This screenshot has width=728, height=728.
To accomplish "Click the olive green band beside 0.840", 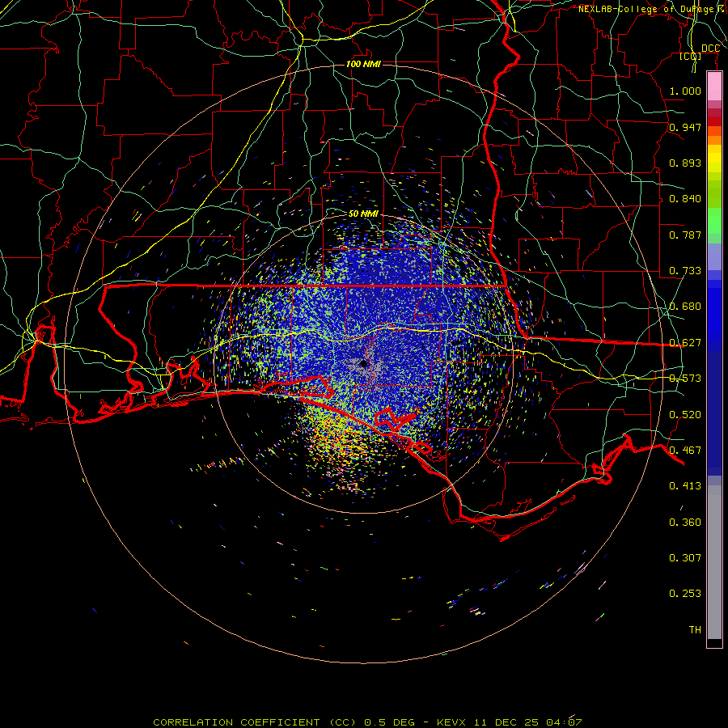I will pos(714,193).
